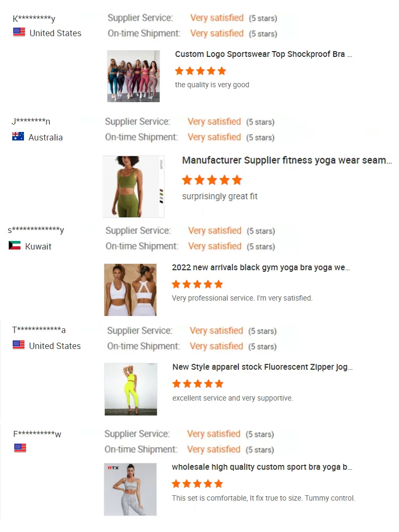The image size is (399, 532).
Task: Open the 'Custom Logo Sportswear Top Shockproof Bra' product link
Action: coord(263,54)
